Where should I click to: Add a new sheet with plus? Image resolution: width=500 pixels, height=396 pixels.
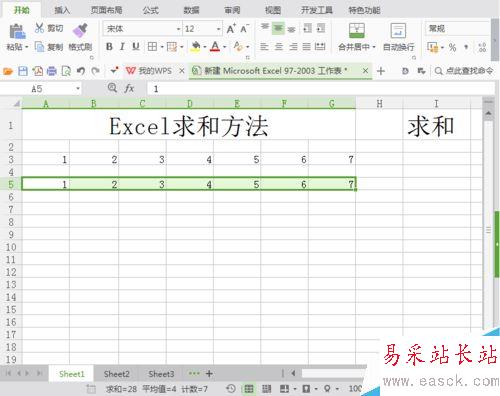point(209,374)
